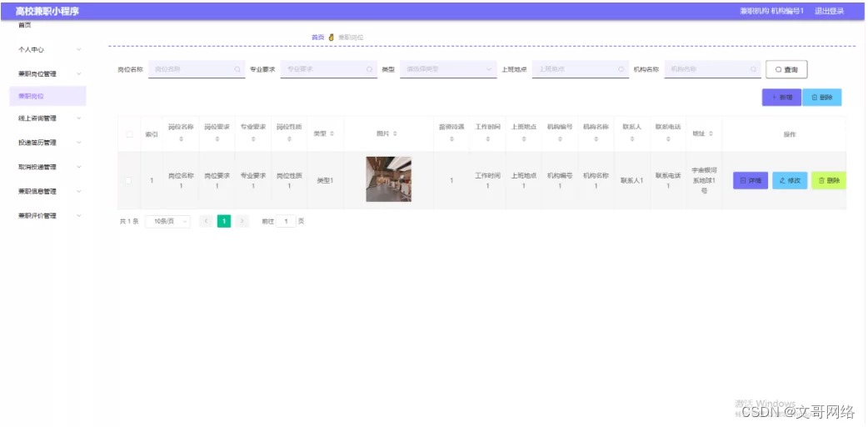Focus the 上班地点 search input
The image size is (868, 427).
pos(580,69)
